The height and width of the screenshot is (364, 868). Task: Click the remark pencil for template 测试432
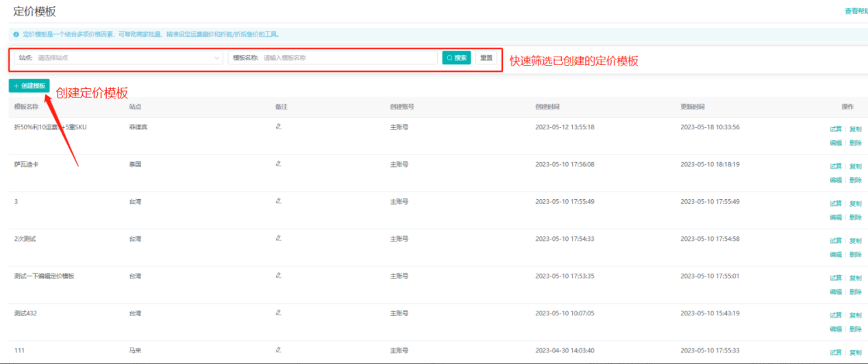click(279, 313)
